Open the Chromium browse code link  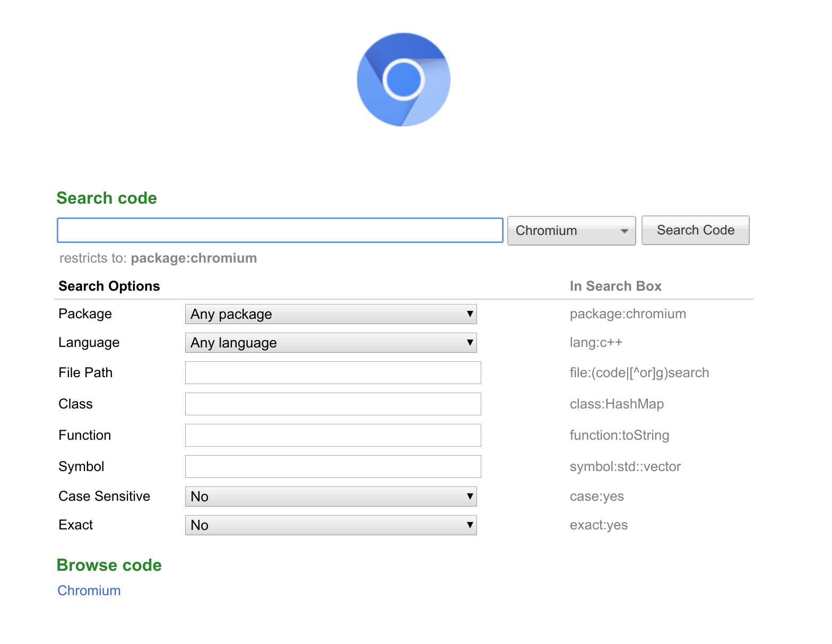(89, 590)
